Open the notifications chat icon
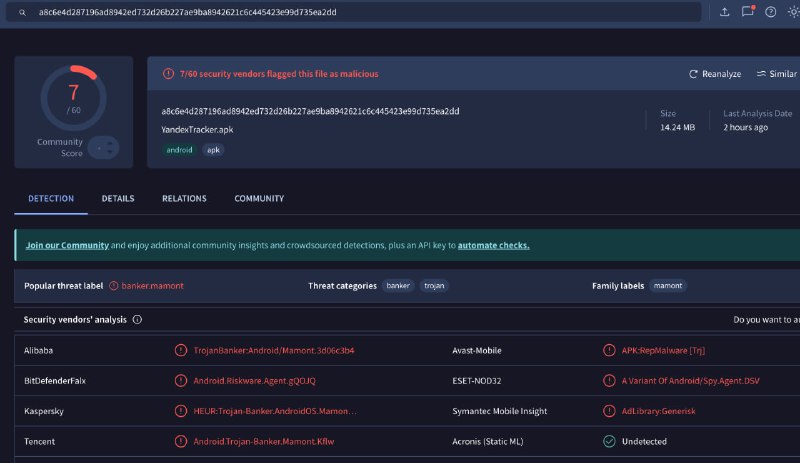This screenshot has width=800, height=463. coord(748,11)
